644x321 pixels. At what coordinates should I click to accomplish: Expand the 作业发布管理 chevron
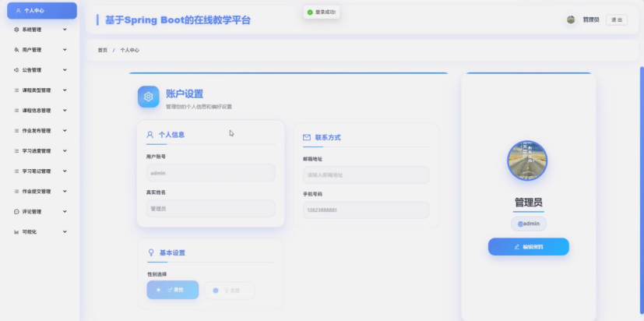pyautogui.click(x=65, y=131)
